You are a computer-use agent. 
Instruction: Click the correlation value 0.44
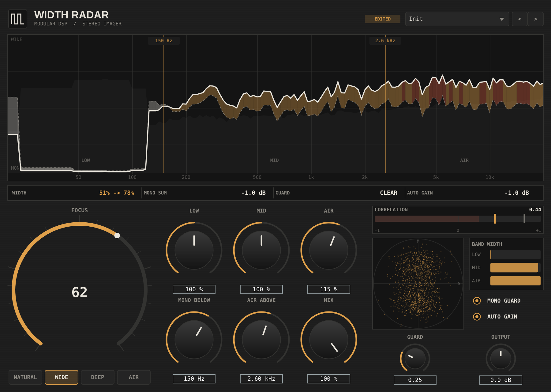coord(535,210)
